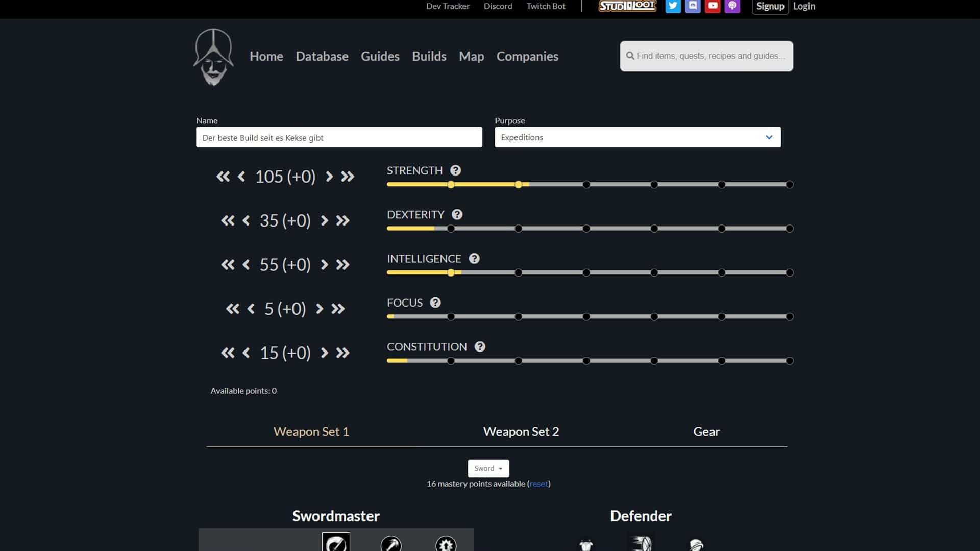Viewport: 980px width, 551px height.
Task: Select first Swordmaster skill icon in tree
Action: pyautogui.click(x=336, y=542)
